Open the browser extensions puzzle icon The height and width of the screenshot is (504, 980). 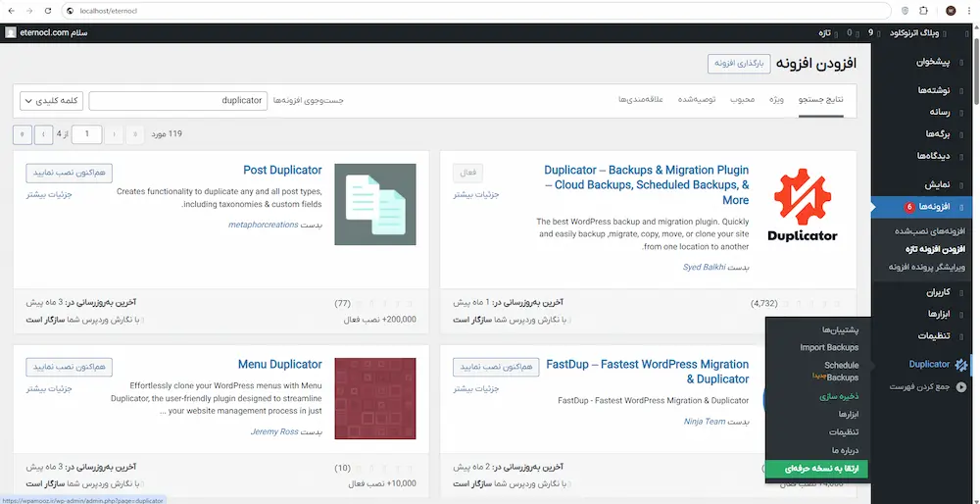pos(923,11)
